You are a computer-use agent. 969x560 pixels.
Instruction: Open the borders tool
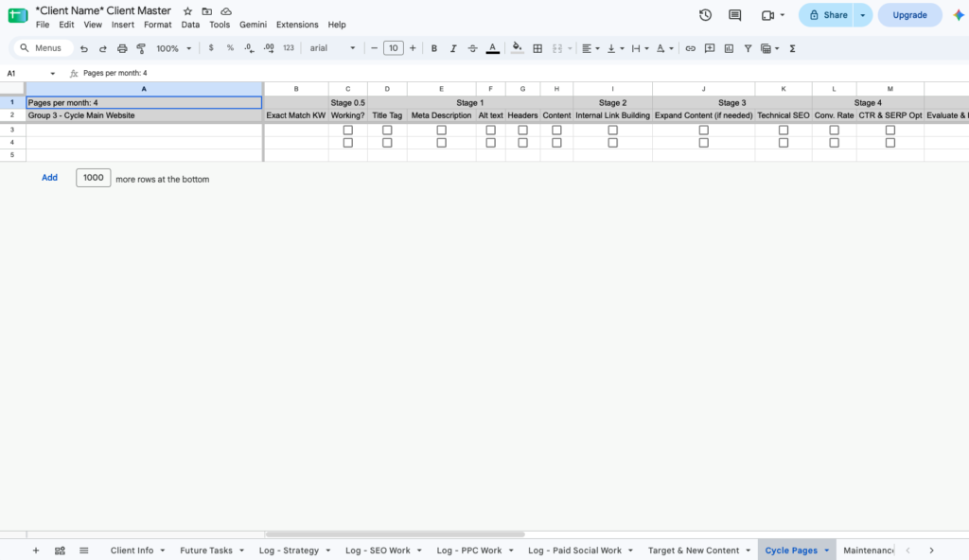(x=537, y=48)
